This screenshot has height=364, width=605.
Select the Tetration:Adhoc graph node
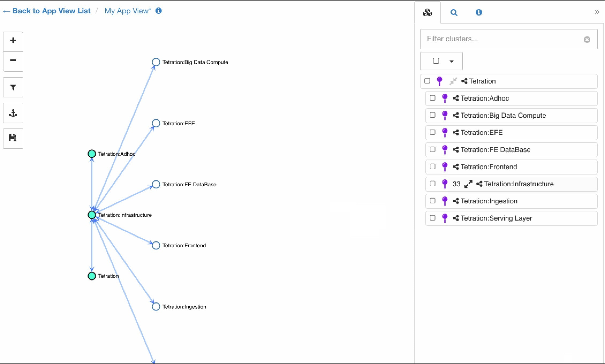click(92, 154)
